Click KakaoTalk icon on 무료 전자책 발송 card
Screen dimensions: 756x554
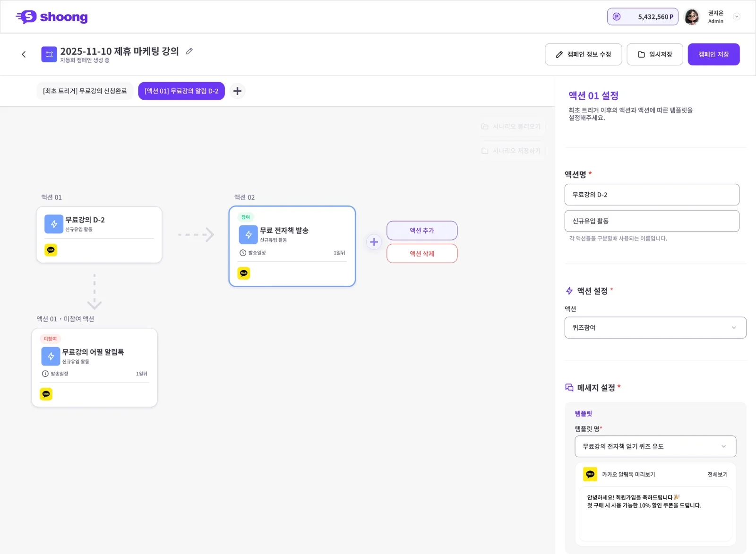[244, 273]
